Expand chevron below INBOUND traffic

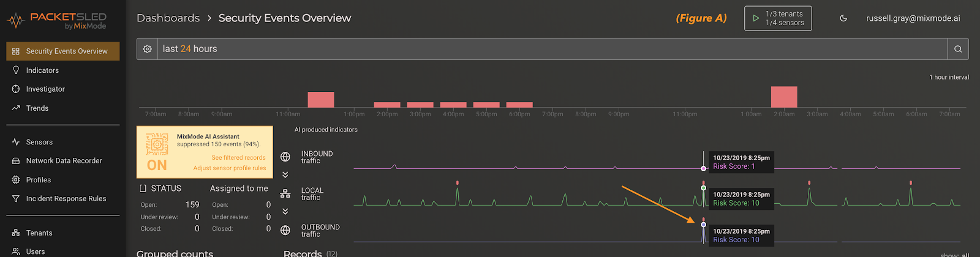click(x=285, y=175)
